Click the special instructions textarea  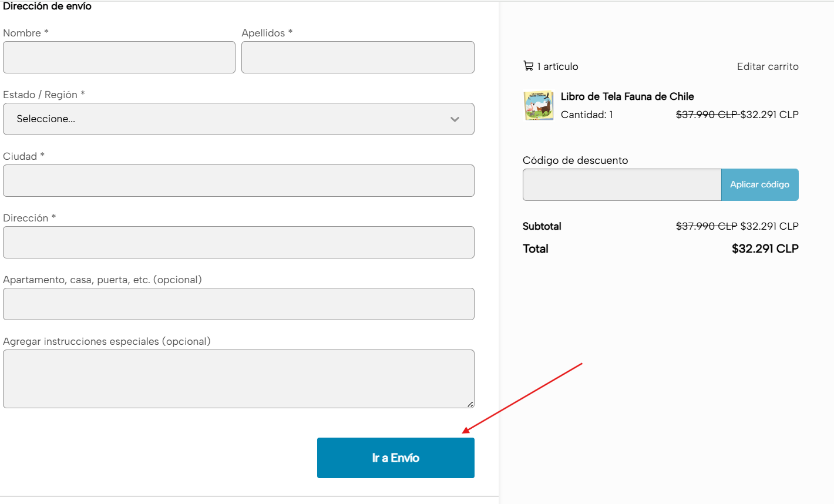tap(238, 379)
